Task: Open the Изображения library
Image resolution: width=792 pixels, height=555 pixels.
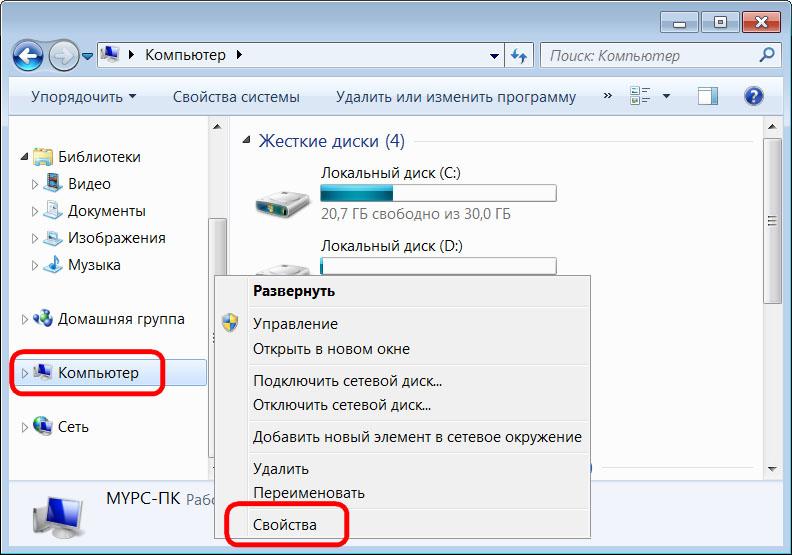Action: (x=117, y=238)
